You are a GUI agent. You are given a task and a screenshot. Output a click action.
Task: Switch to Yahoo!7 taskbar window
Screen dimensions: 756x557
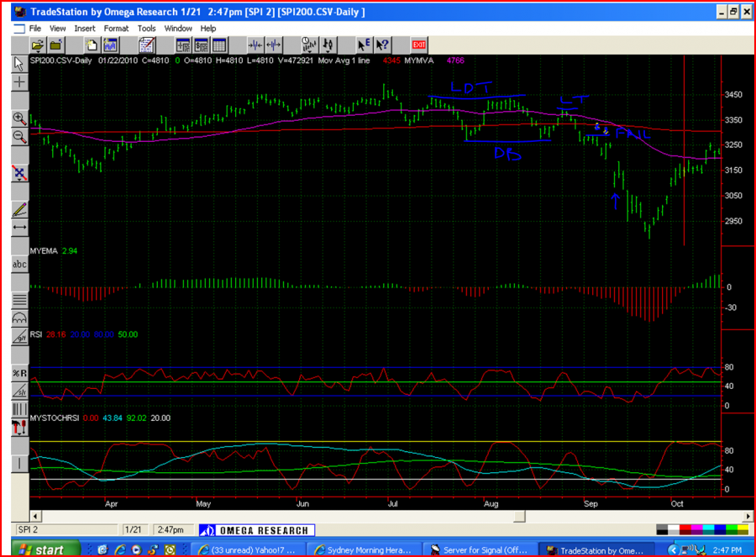tap(249, 549)
